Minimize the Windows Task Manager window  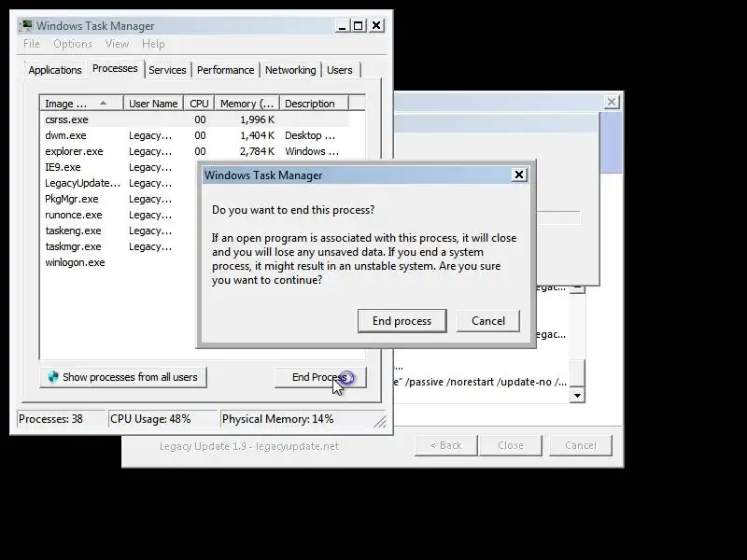click(342, 26)
